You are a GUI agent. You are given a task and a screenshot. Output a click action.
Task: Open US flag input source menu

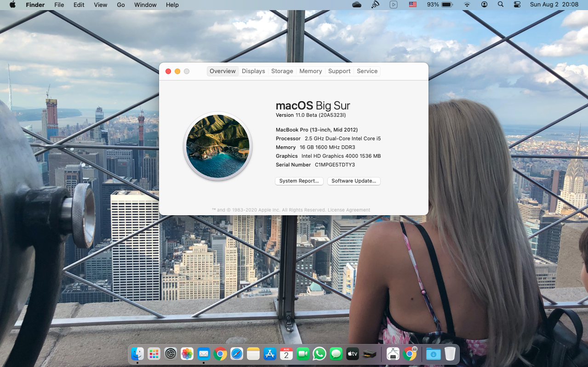click(412, 5)
